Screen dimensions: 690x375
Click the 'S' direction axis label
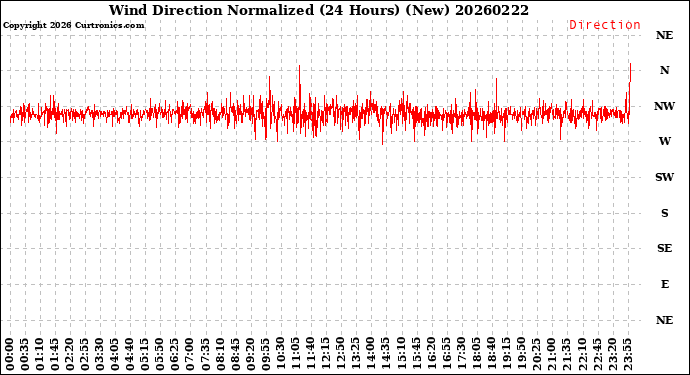[664, 213]
